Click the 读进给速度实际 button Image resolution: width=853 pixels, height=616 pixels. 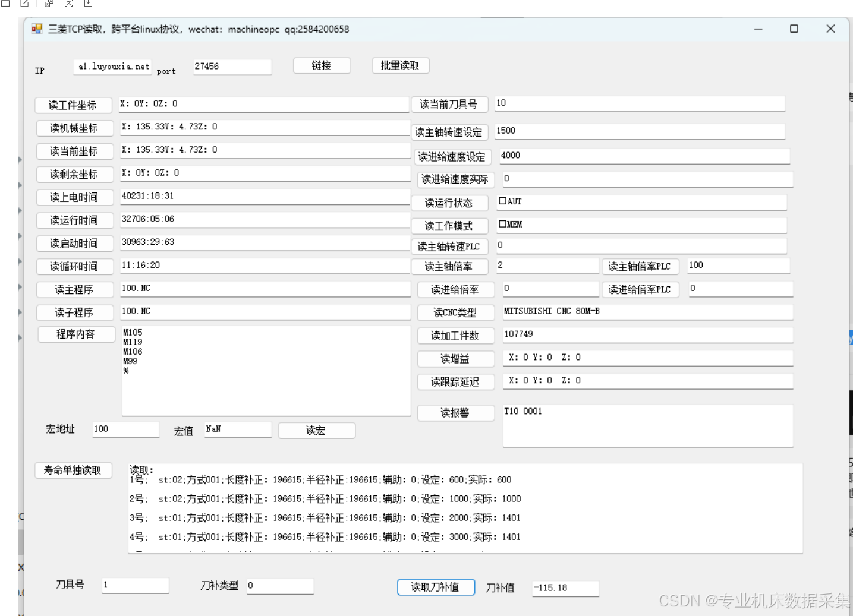455,179
